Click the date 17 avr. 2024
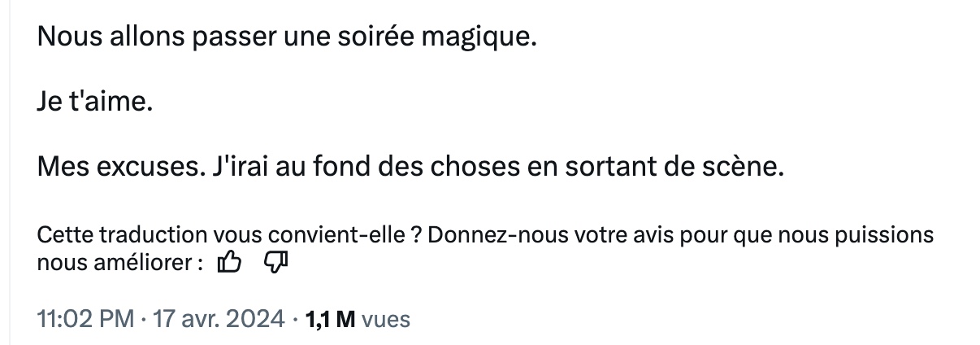Image resolution: width=980 pixels, height=345 pixels. pos(217,320)
